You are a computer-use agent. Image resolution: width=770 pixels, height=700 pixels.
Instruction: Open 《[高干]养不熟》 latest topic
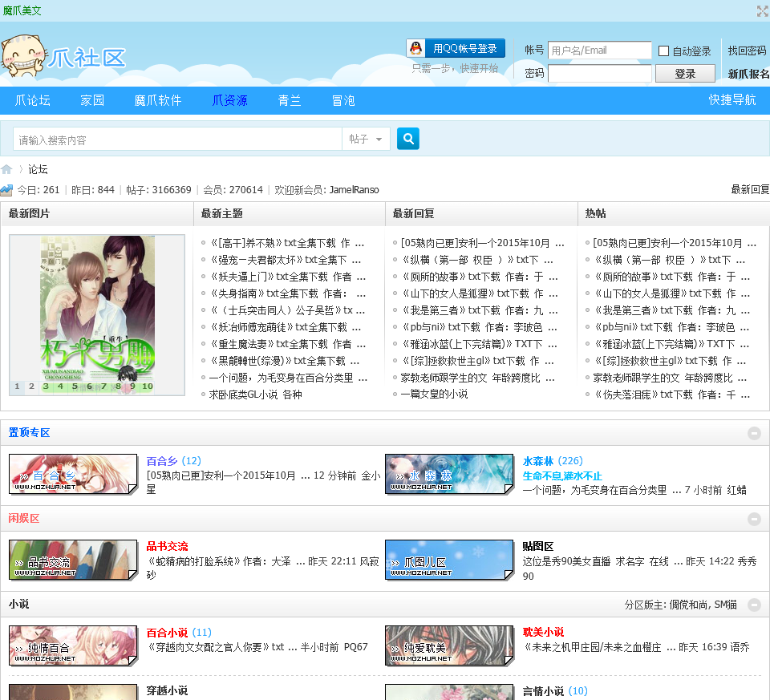(287, 243)
